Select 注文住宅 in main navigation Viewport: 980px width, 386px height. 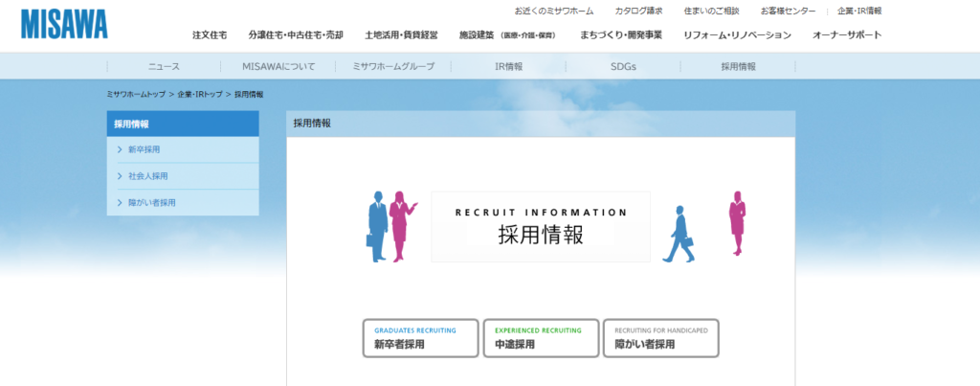pos(210,35)
